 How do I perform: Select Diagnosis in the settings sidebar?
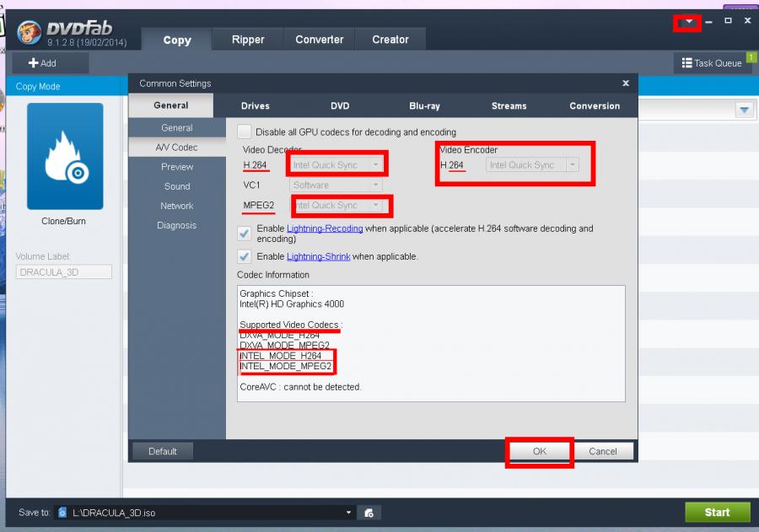pos(177,225)
